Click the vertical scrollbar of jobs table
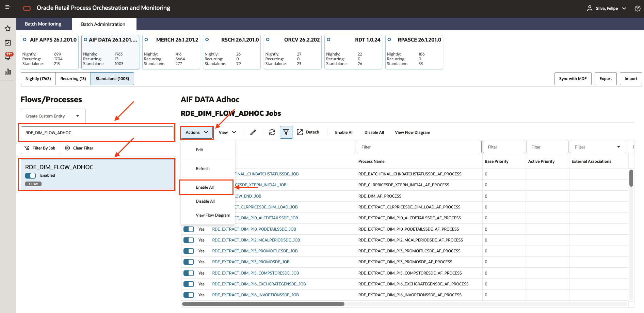 pyautogui.click(x=631, y=178)
